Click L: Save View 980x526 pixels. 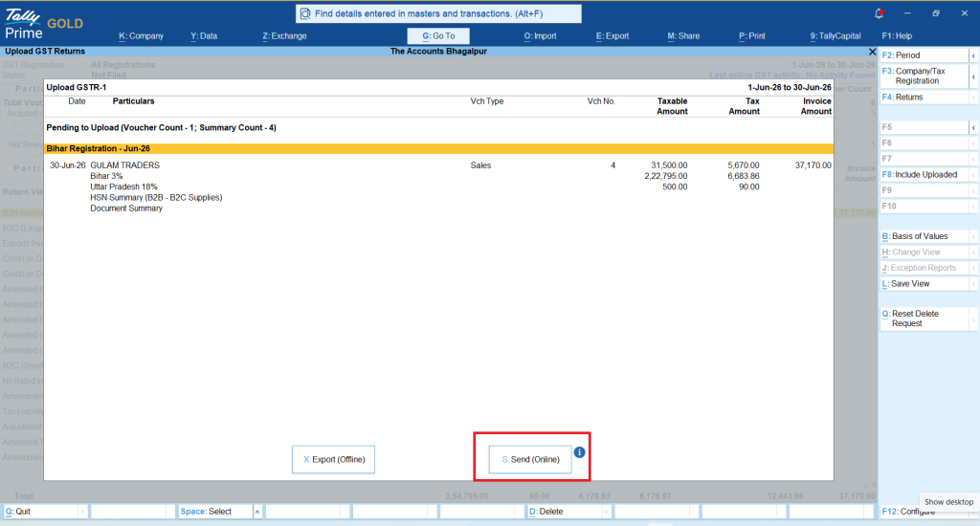click(924, 284)
